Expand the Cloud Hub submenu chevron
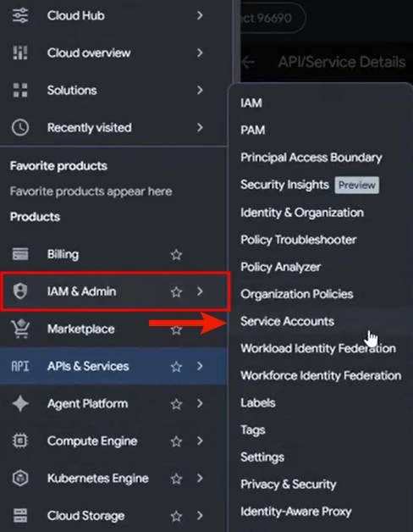The image size is (413, 532). click(x=200, y=15)
